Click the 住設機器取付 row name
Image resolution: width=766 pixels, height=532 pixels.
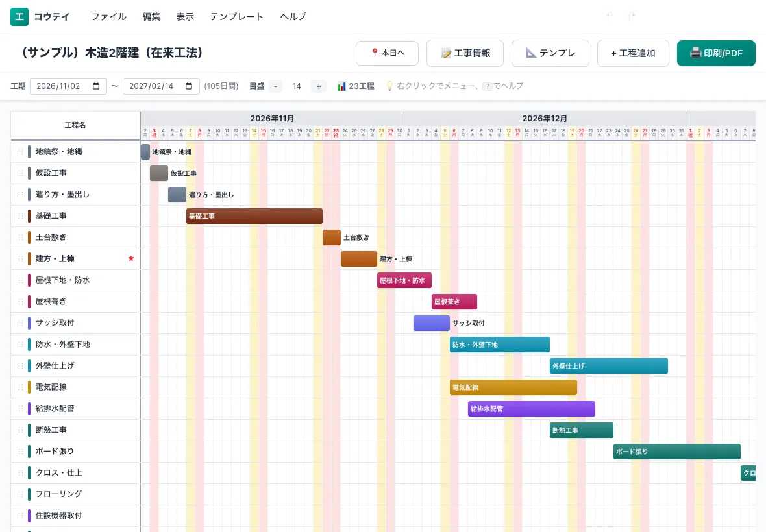coord(58,515)
